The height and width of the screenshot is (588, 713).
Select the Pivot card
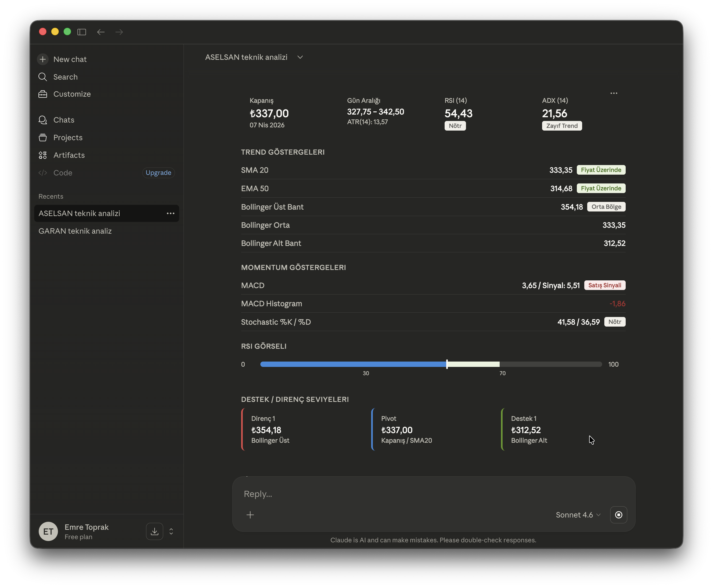433,429
